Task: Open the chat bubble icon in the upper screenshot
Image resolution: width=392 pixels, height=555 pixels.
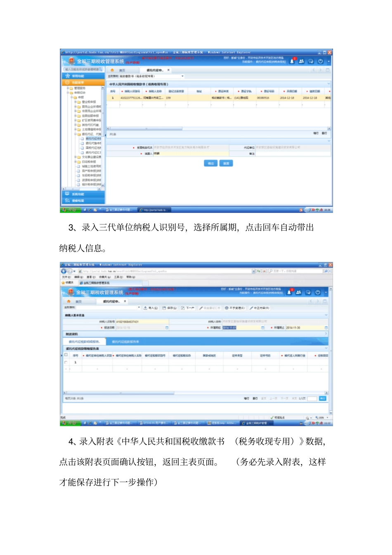Action: point(311,61)
